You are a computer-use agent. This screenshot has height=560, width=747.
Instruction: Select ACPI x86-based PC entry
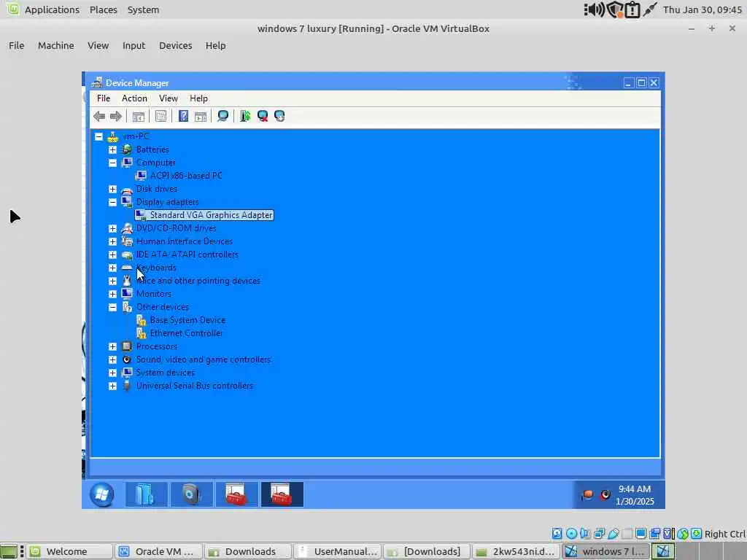tap(186, 176)
